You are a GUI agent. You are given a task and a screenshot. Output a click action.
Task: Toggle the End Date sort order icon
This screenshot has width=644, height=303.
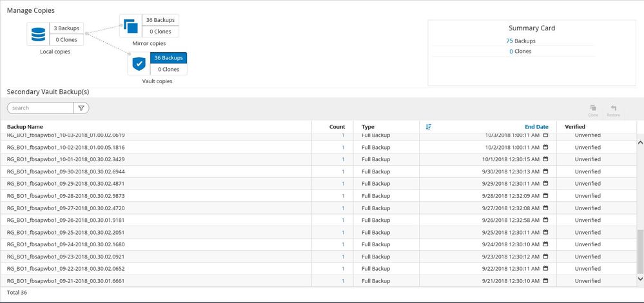429,127
